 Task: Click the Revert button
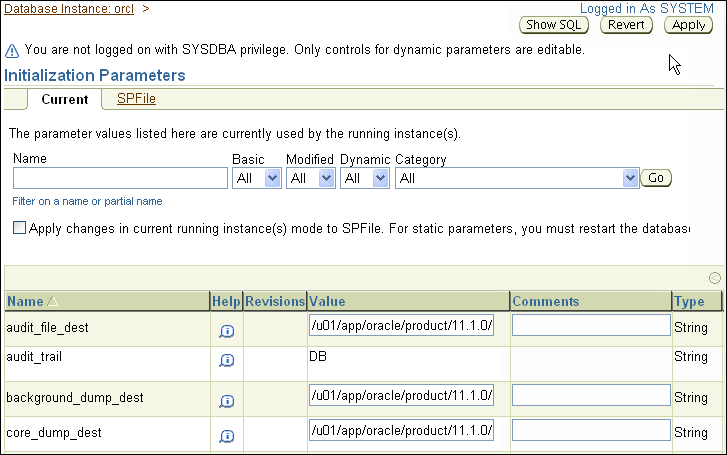(x=626, y=25)
